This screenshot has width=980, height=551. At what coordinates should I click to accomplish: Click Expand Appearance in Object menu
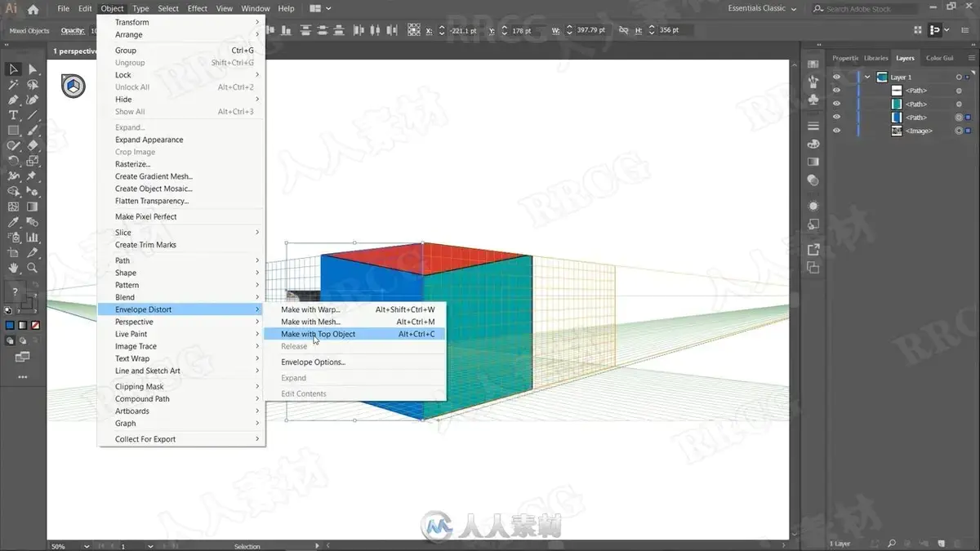tap(180, 140)
